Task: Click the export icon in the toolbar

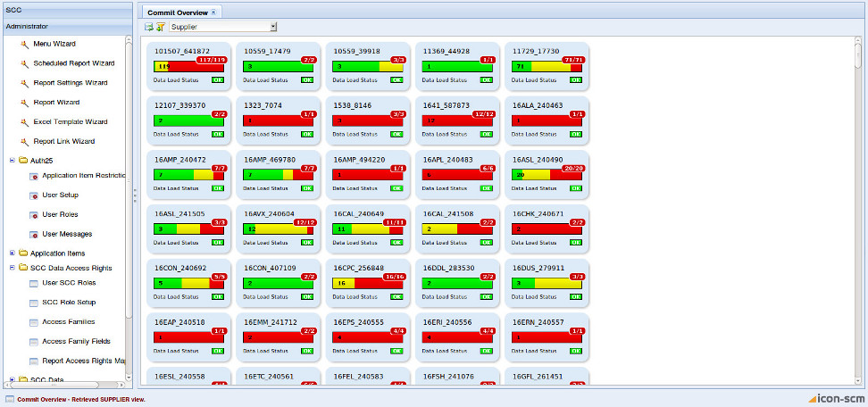Action: point(149,28)
